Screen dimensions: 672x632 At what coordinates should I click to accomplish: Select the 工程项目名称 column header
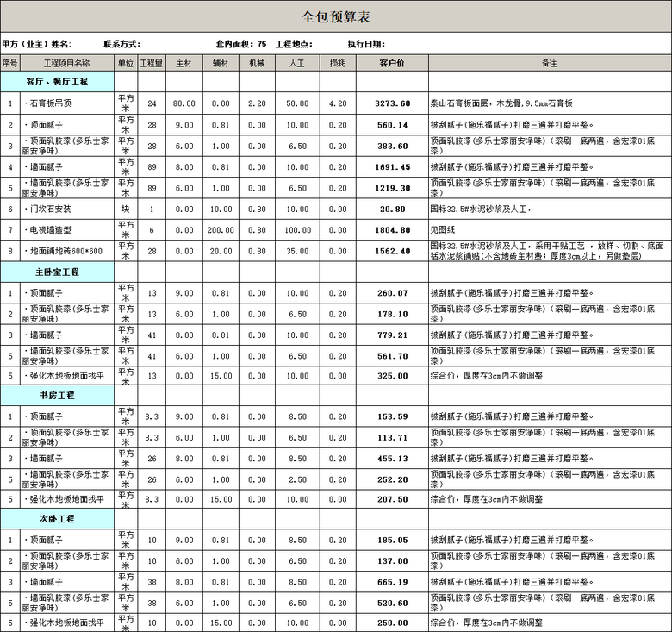point(67,63)
